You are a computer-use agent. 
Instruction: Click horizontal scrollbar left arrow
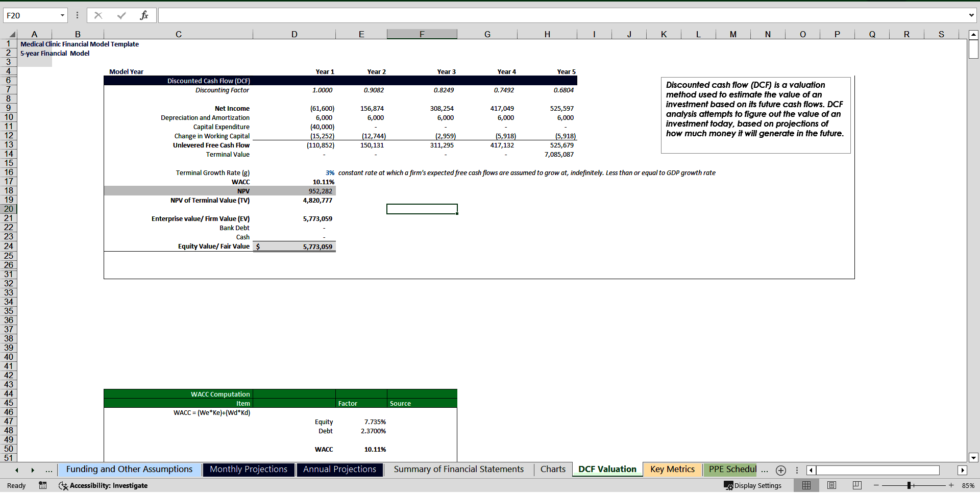[811, 470]
